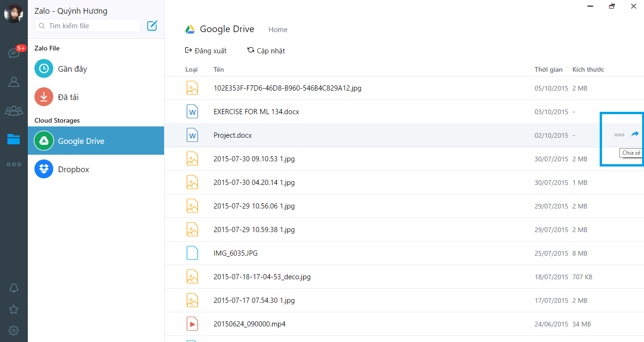The height and width of the screenshot is (342, 644).
Task: Click the Home breadcrumb link
Action: 278,30
